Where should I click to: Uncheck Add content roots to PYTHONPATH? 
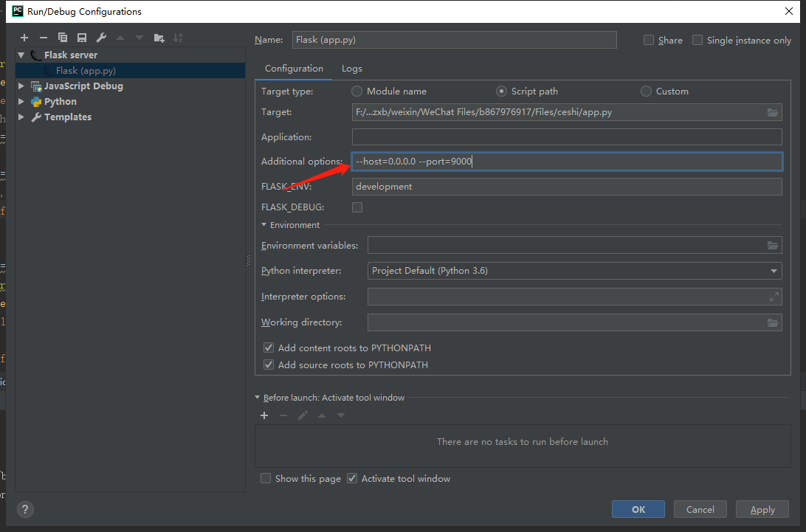[269, 348]
